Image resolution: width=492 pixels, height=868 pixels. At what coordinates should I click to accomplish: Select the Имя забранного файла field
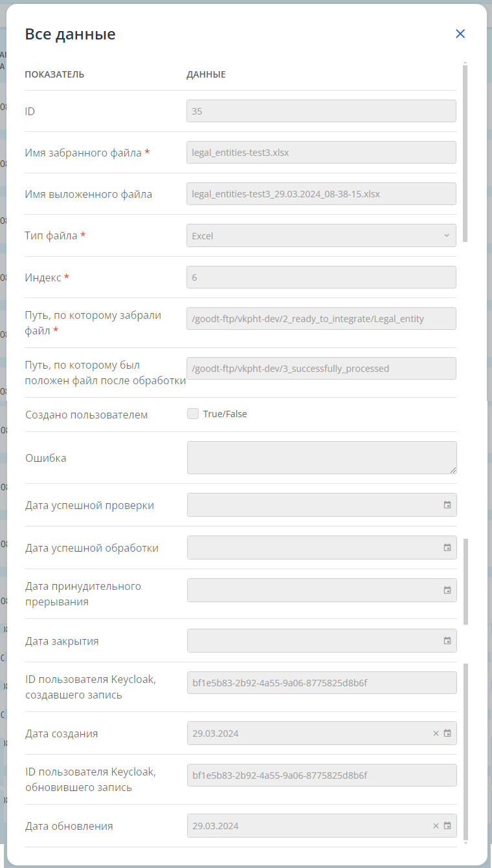point(321,153)
